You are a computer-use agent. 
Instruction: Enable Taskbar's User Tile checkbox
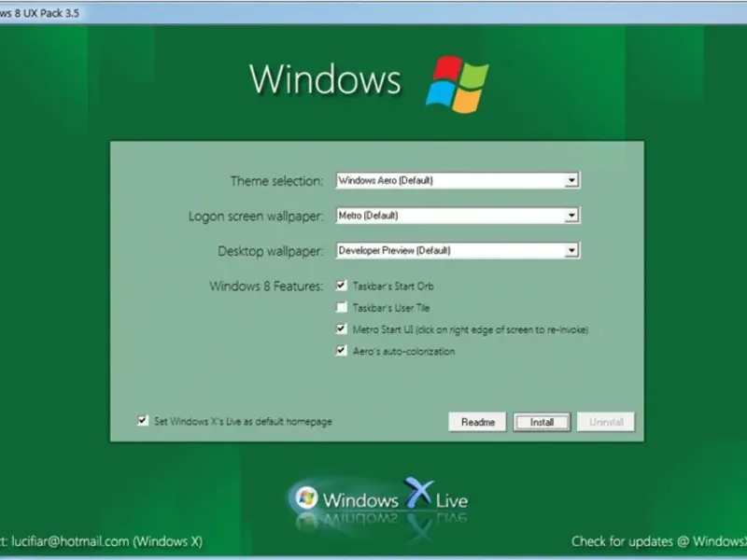pyautogui.click(x=341, y=307)
